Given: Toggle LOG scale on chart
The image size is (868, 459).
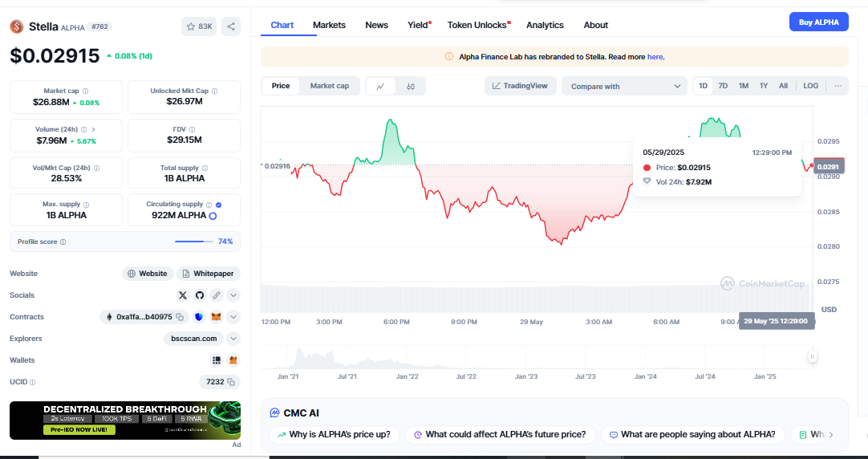Looking at the screenshot, I should click(x=811, y=86).
